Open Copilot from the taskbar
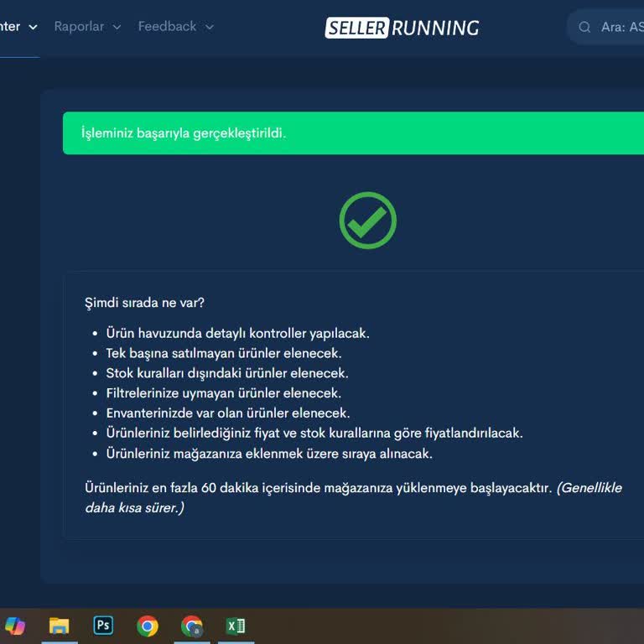This screenshot has width=644, height=644. pos(15,626)
